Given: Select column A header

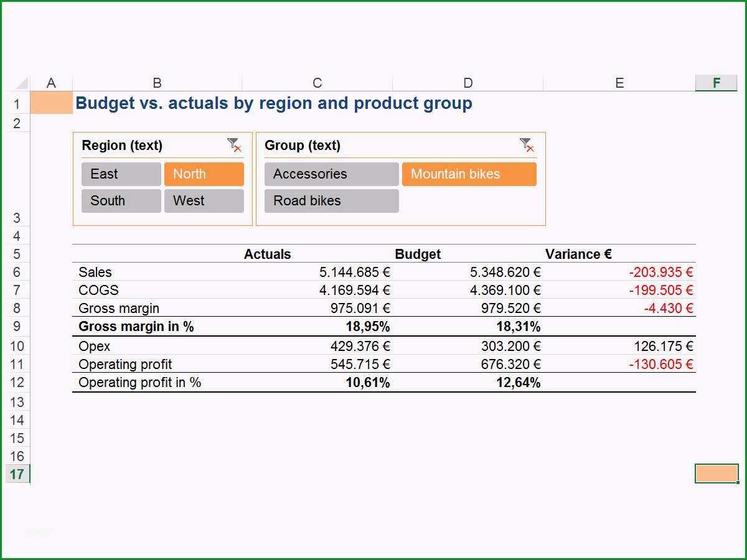Looking at the screenshot, I should click(x=51, y=83).
